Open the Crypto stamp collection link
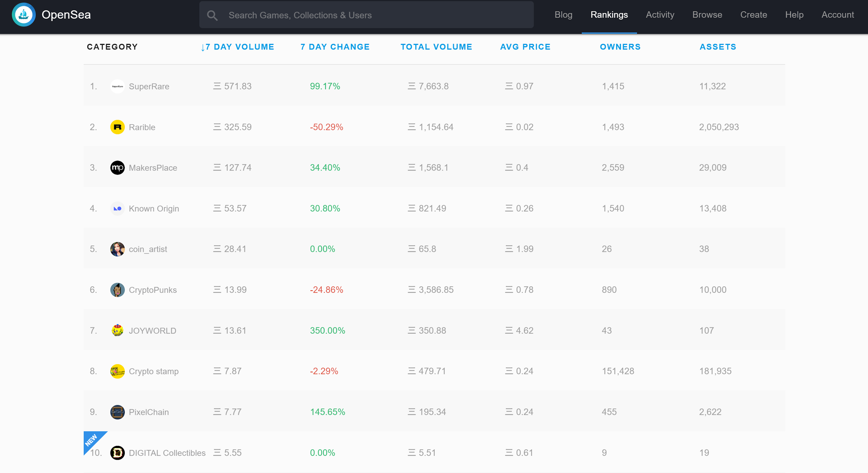Screen dimensions: 868x473 (154, 371)
